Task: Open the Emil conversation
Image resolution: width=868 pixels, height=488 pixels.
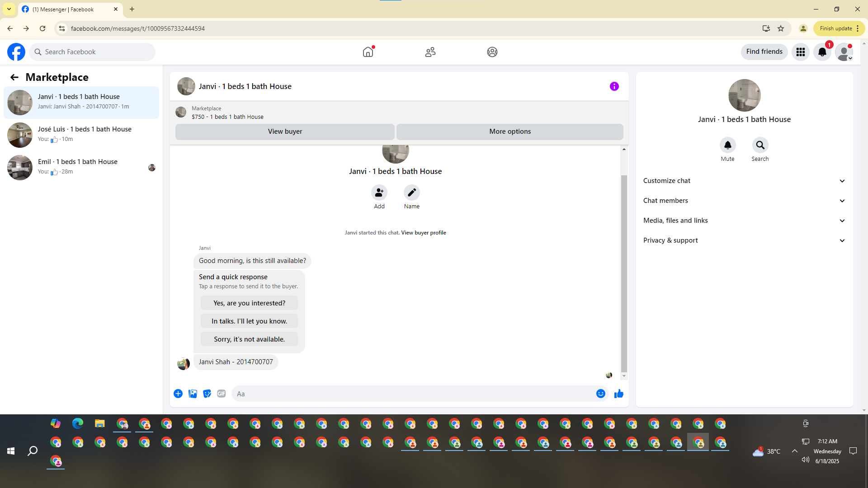Action: 81,167
